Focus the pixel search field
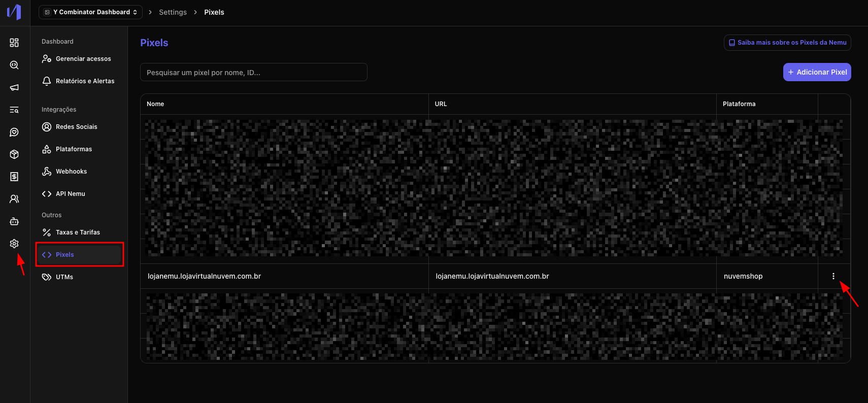868x403 pixels. click(x=254, y=72)
